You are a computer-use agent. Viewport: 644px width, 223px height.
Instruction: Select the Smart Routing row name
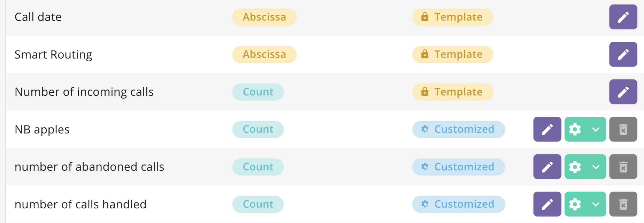click(x=53, y=55)
